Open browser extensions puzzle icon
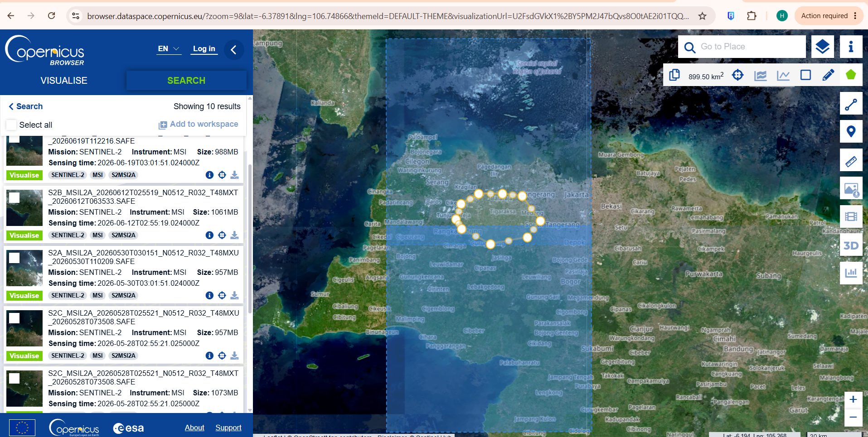868x437 pixels. [752, 16]
